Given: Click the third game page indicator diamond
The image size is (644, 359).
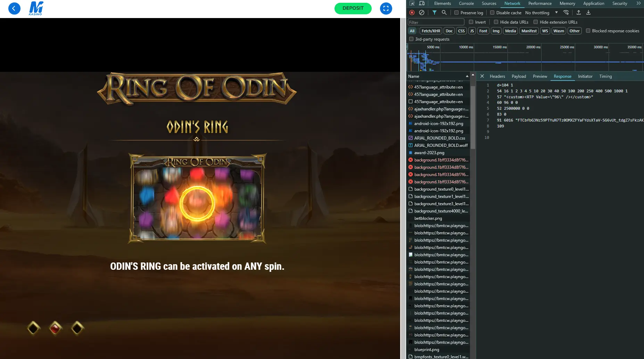Looking at the screenshot, I should point(77,328).
